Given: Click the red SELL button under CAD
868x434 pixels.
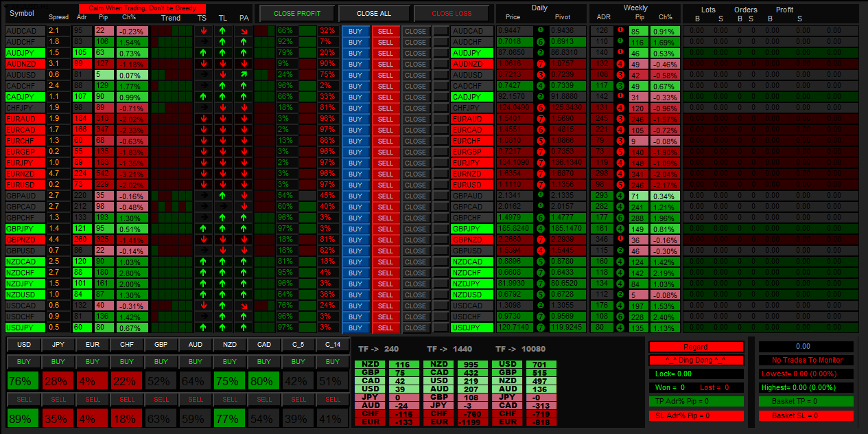Looking at the screenshot, I should pos(264,399).
